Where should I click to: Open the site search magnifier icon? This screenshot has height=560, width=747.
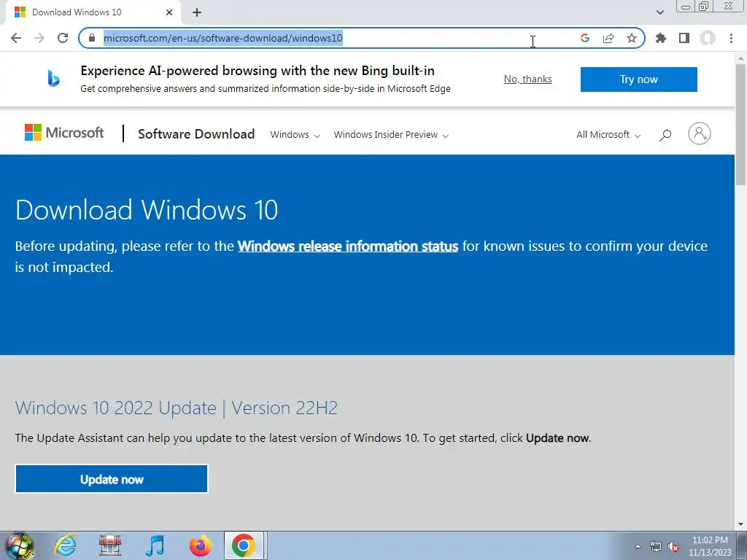coord(665,135)
